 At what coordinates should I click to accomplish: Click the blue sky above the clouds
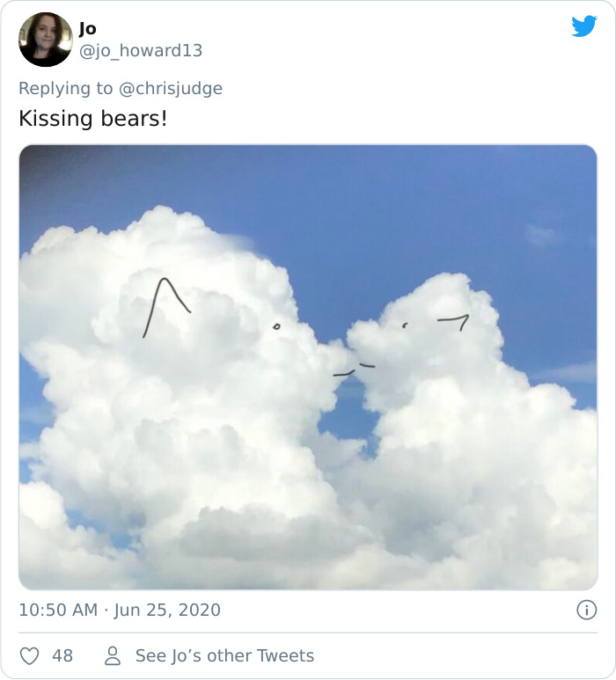tap(396, 202)
